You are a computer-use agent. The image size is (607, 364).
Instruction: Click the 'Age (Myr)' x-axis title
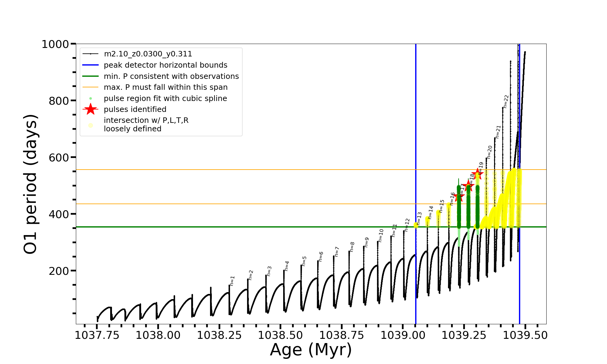click(x=311, y=349)
